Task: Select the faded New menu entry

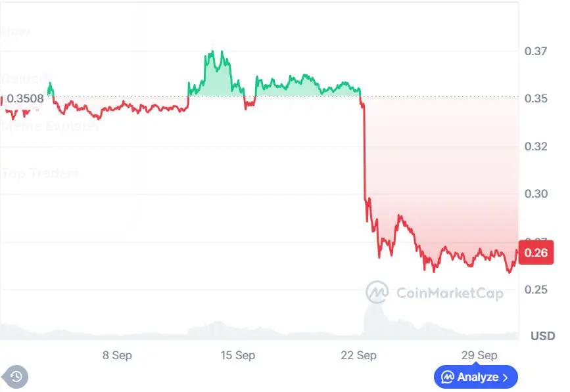Action: click(x=16, y=31)
